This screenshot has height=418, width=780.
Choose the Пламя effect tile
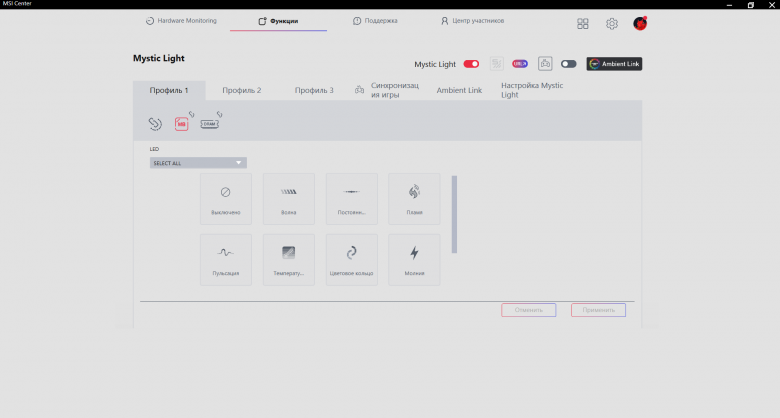click(414, 199)
